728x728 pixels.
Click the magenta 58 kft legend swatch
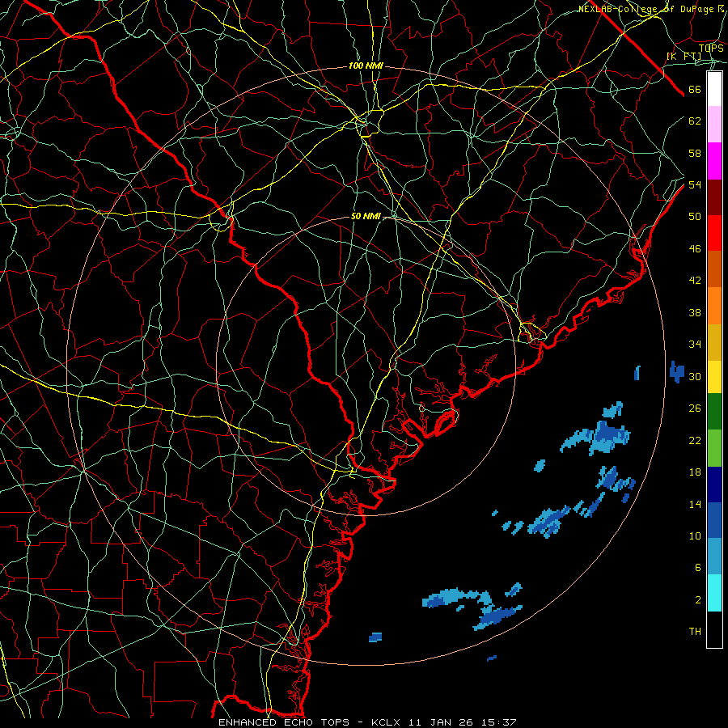[714, 161]
